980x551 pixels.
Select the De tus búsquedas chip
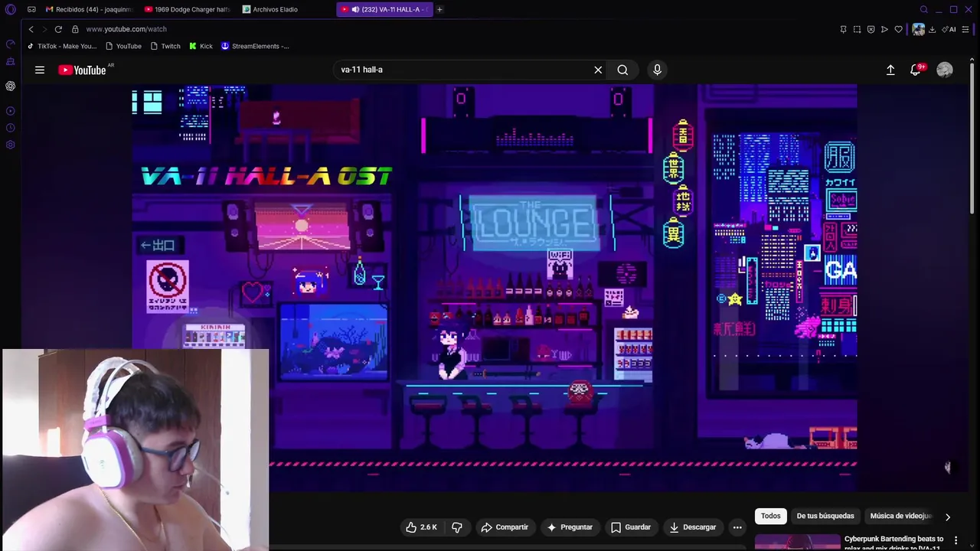[x=825, y=516]
